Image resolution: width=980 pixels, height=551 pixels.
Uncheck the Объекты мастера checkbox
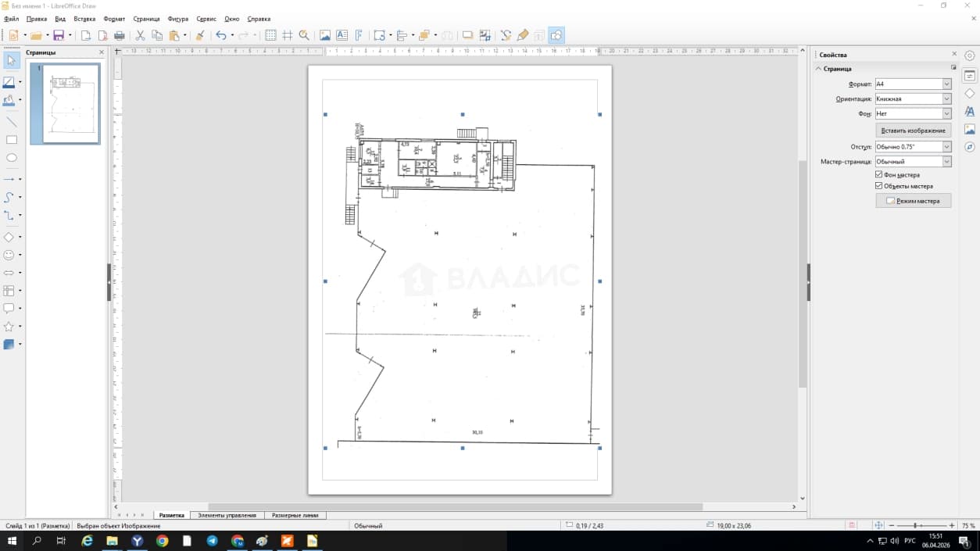[879, 186]
